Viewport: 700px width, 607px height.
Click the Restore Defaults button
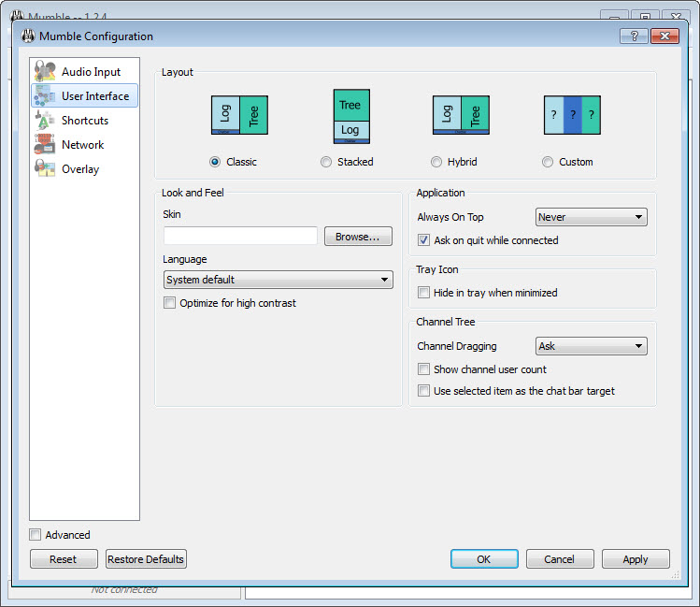click(146, 559)
